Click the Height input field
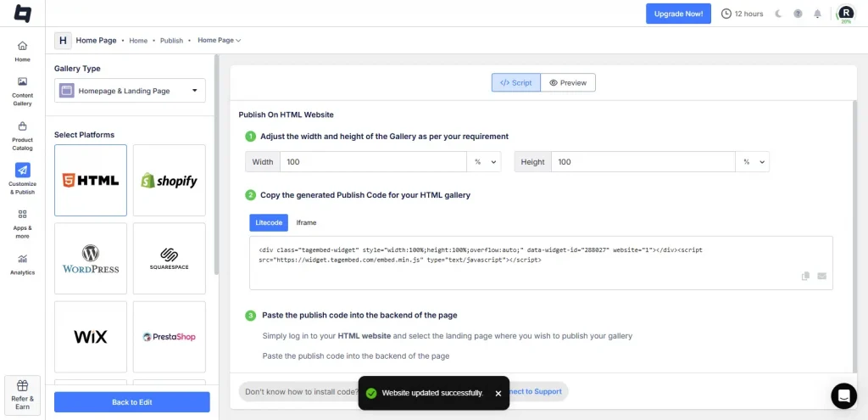 click(x=643, y=162)
